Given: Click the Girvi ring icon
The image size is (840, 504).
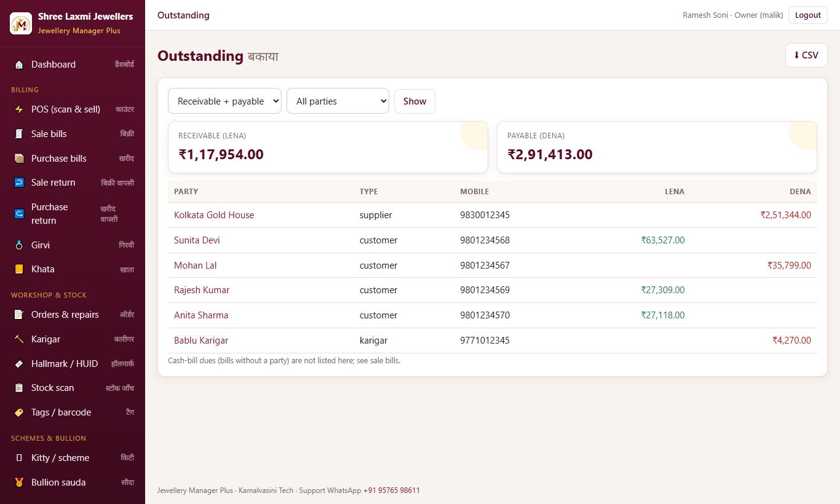Looking at the screenshot, I should [19, 245].
